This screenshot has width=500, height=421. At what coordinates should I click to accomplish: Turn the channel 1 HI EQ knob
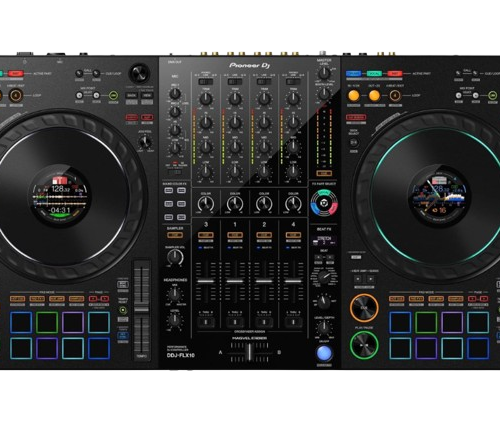coord(235,123)
